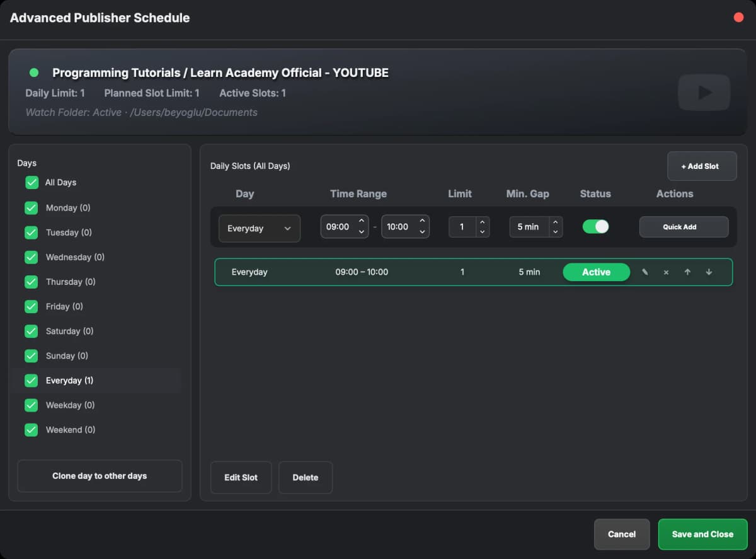Move the Everyday slot up with arrow icon

click(687, 272)
